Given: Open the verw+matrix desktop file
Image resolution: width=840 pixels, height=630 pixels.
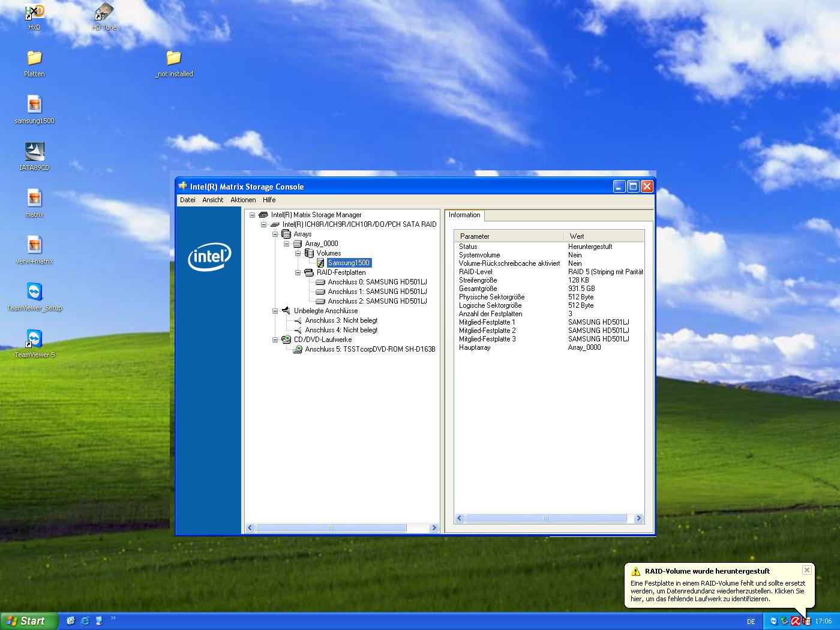Looking at the screenshot, I should coord(34,250).
